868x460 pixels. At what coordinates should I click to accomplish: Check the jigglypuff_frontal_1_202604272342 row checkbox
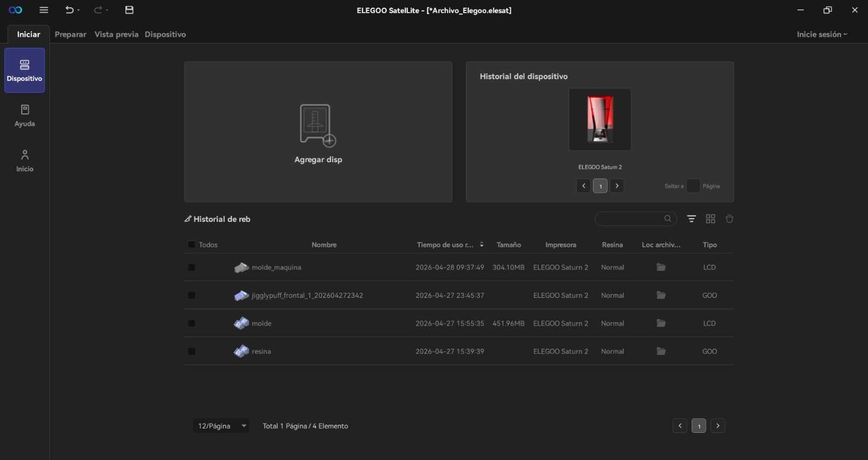click(192, 295)
